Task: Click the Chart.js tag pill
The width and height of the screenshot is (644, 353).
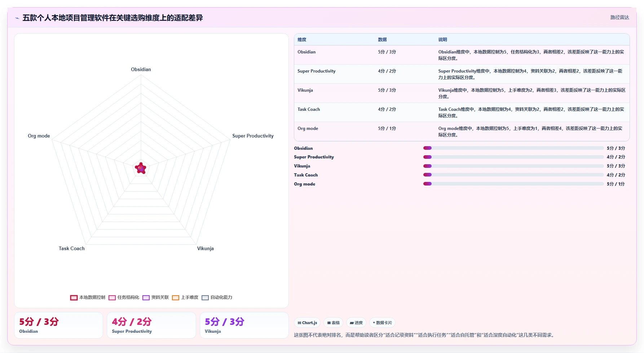Action: (307, 323)
